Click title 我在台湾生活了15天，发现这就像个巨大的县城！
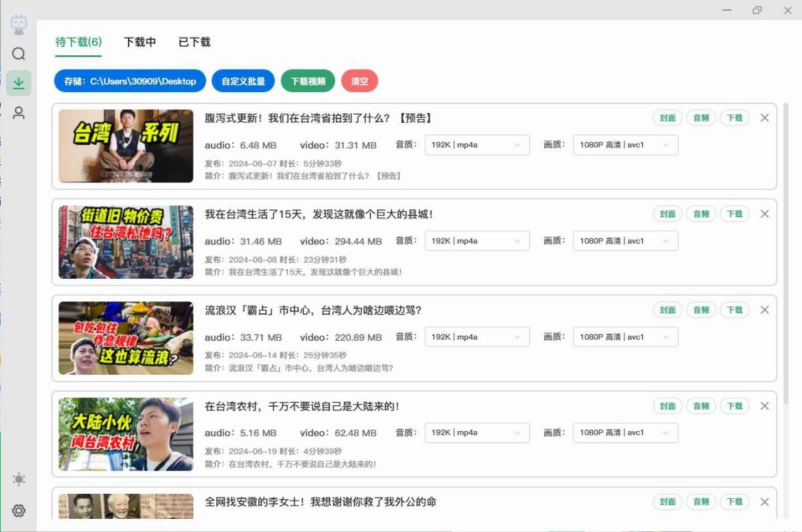The height and width of the screenshot is (532, 802). pyautogui.click(x=319, y=214)
